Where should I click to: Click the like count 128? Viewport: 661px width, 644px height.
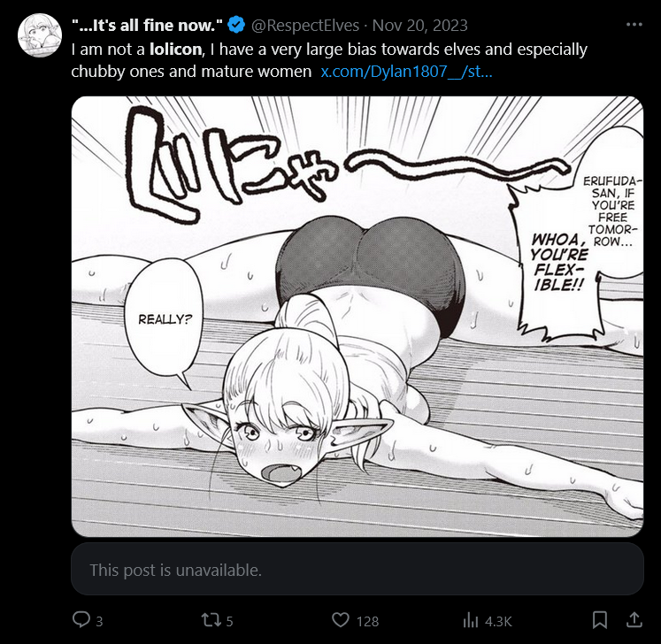coord(367,621)
